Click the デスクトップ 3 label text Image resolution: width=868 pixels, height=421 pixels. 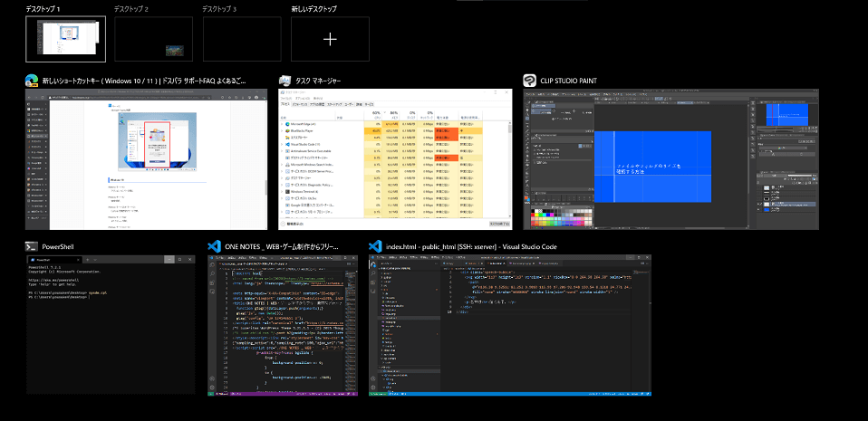point(220,9)
